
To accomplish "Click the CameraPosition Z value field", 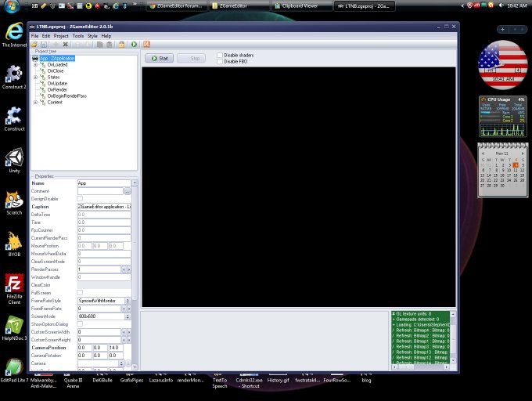I will pos(116,348).
